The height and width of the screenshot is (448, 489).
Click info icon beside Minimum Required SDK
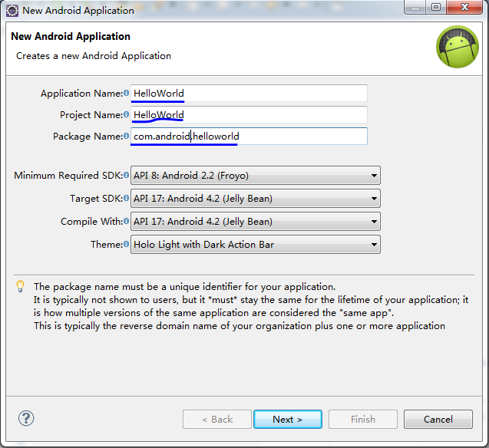tap(126, 175)
